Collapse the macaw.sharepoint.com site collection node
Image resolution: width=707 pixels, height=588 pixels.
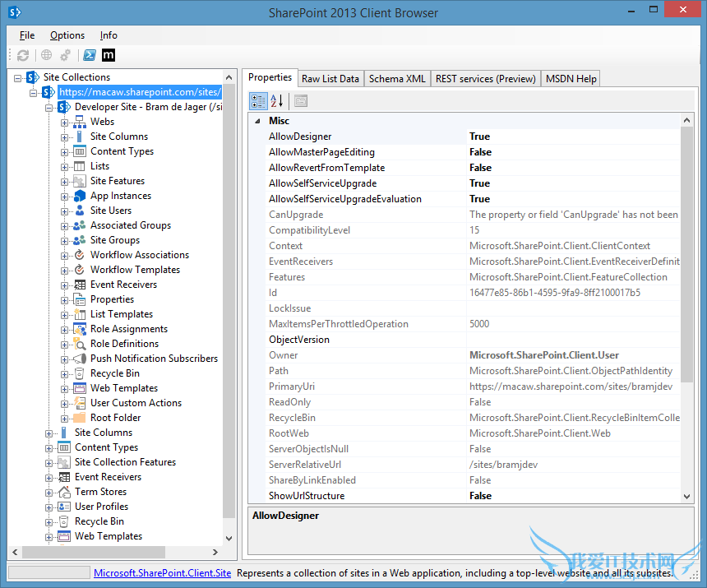[34, 94]
